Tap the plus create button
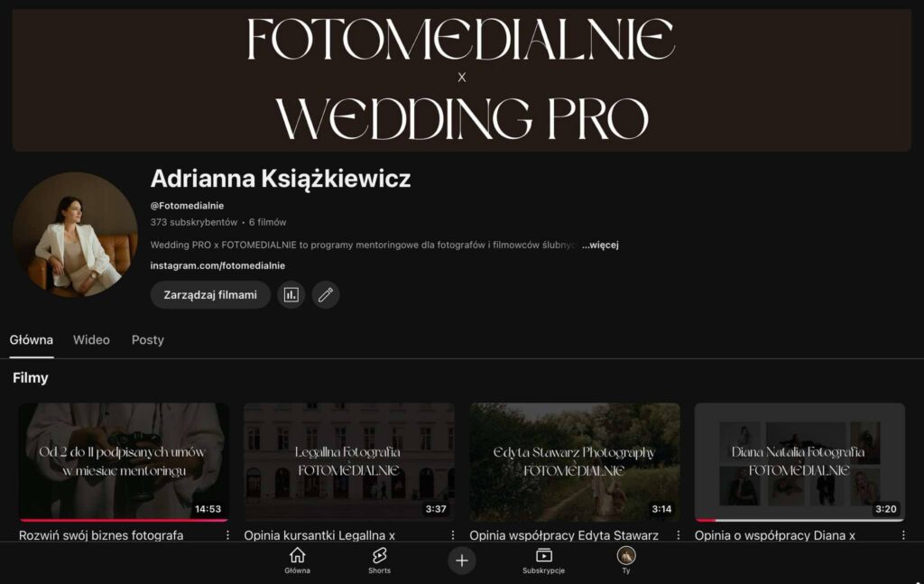The image size is (924, 584). pos(462,561)
